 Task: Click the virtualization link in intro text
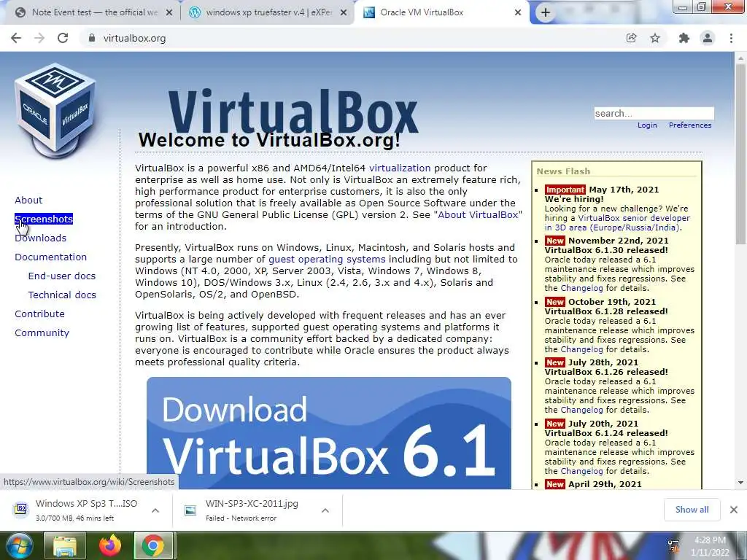400,168
